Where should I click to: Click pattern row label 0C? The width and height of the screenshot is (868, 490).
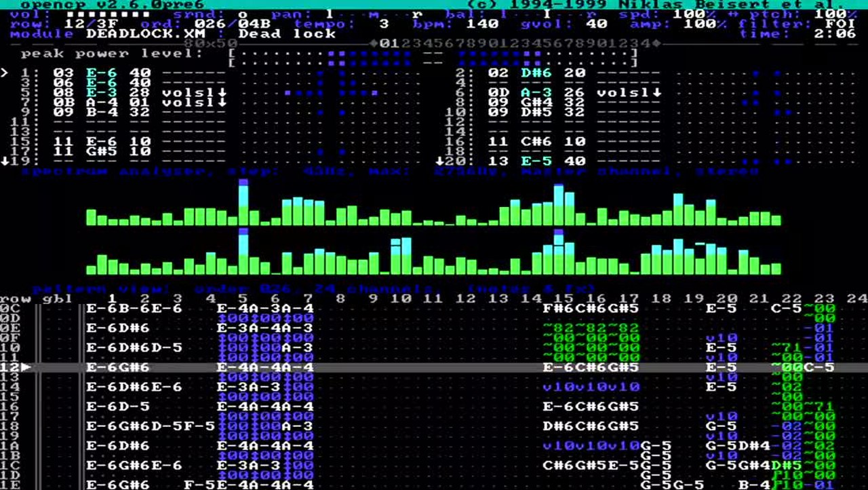click(10, 309)
